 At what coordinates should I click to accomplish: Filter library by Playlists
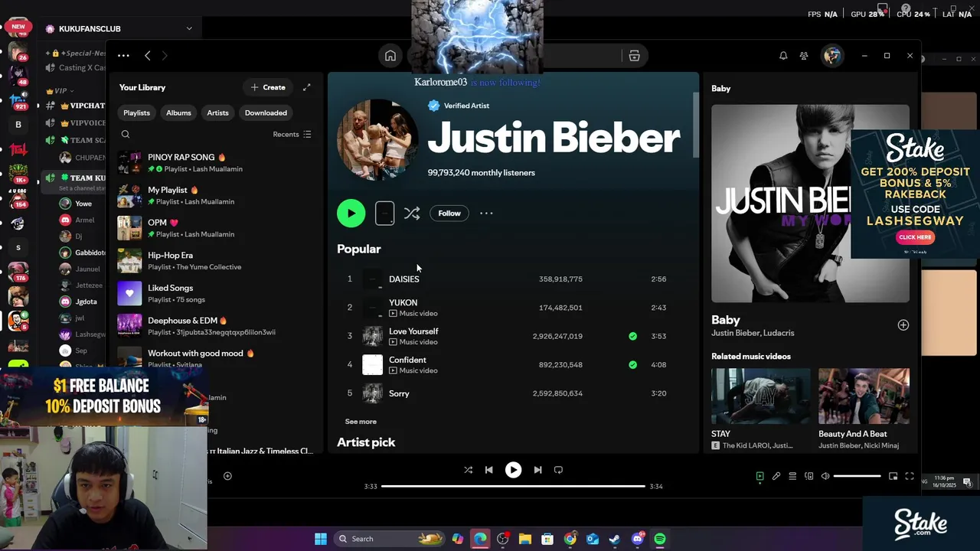pyautogui.click(x=137, y=113)
